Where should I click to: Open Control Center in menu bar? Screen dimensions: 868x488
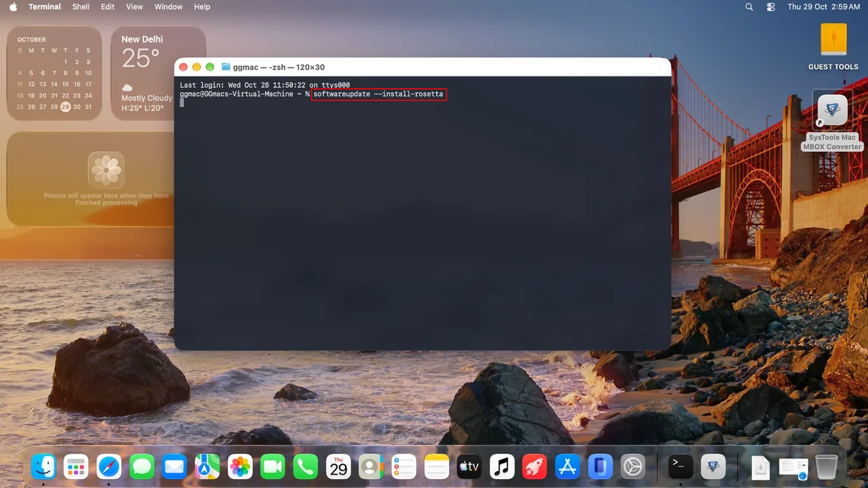(771, 7)
